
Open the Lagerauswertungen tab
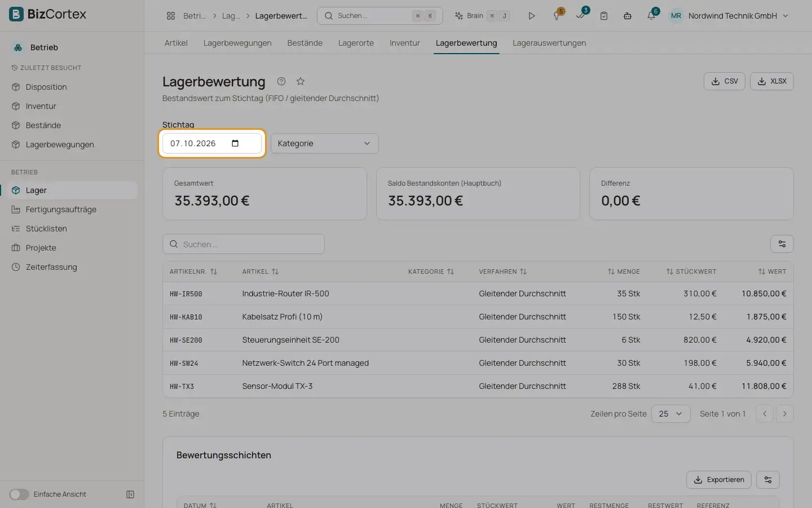point(549,43)
